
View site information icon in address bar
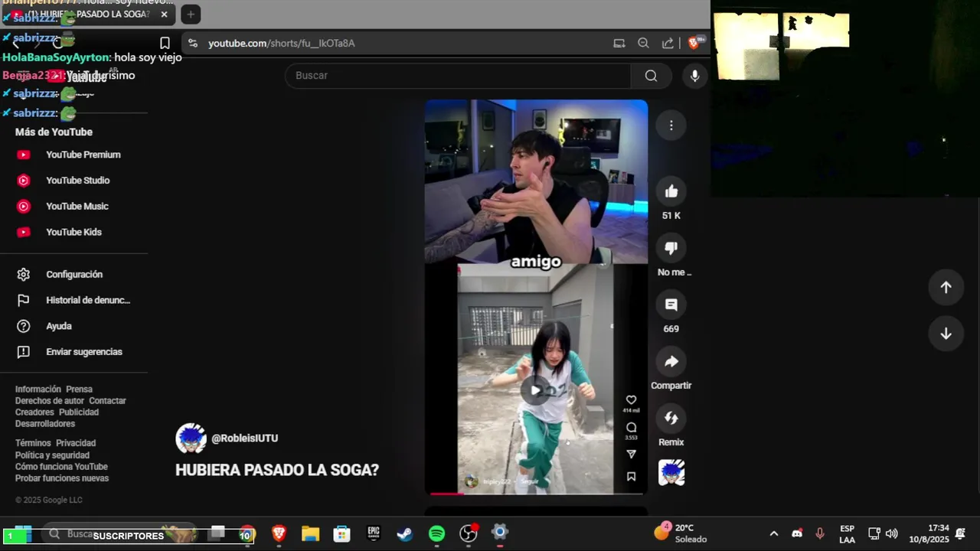(x=193, y=44)
